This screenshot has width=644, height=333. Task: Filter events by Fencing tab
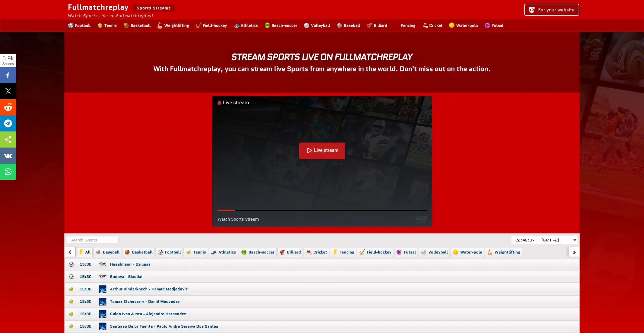tap(343, 252)
